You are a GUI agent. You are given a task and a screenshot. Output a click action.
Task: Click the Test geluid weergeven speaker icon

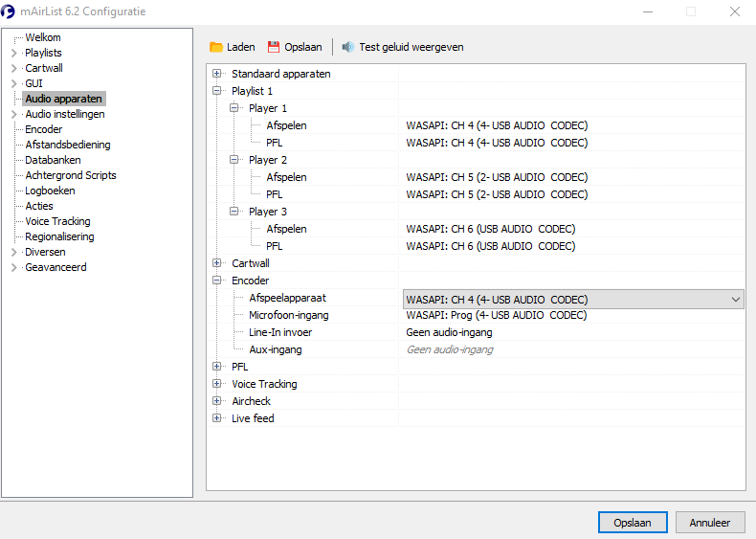point(347,47)
